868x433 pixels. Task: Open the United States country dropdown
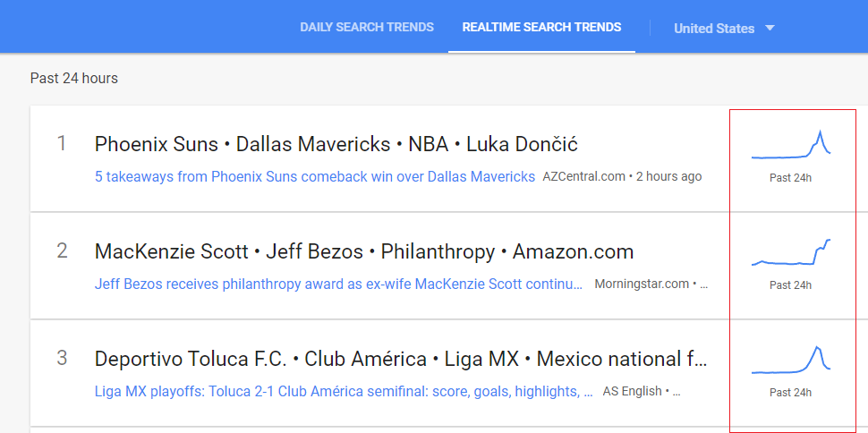(x=714, y=28)
